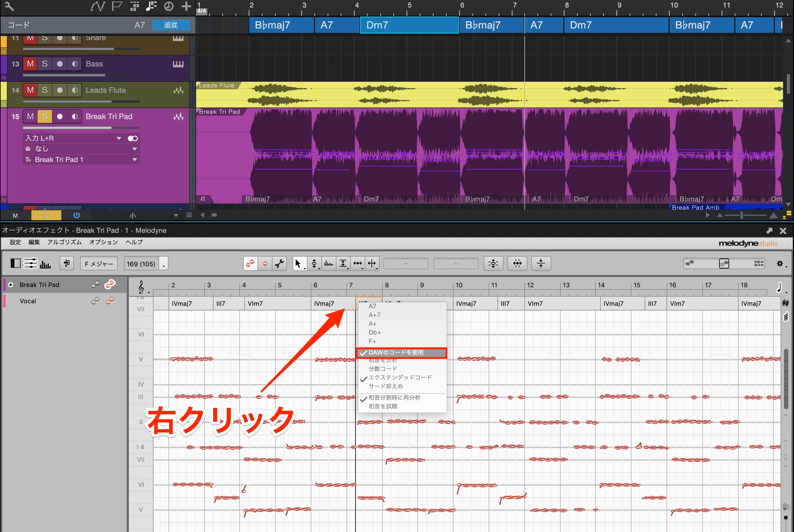Screen dimensions: 794x532
Task: Solo the Bass track
Action: pyautogui.click(x=44, y=64)
